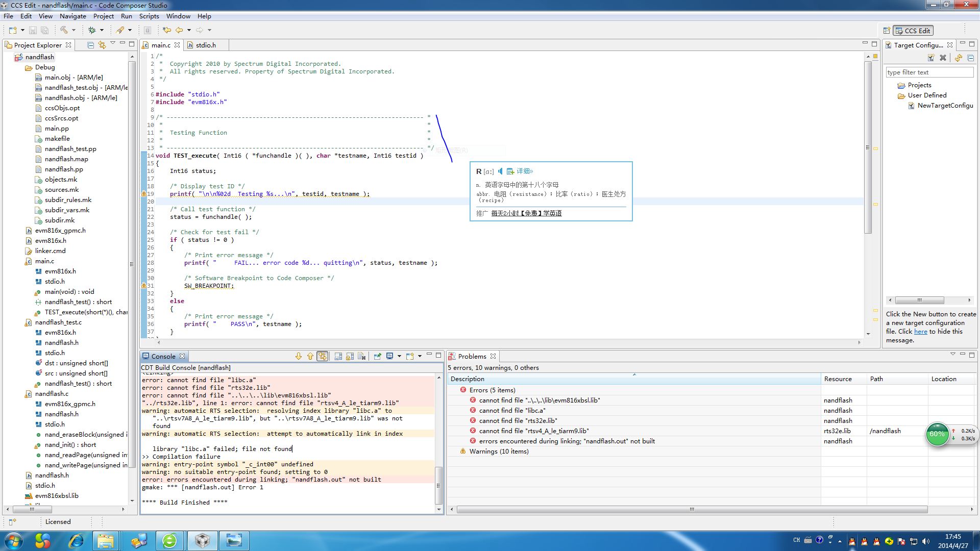Click the Debug bug icon in toolbar
980x551 pixels.
point(92,30)
